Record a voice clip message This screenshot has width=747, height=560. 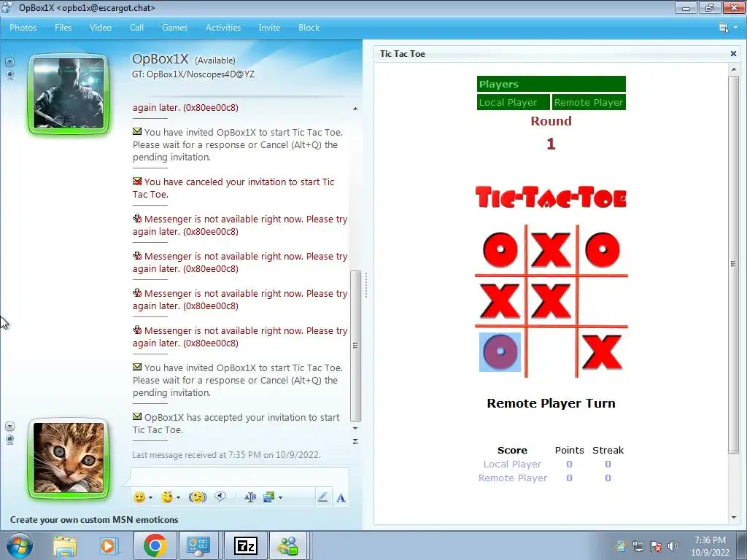point(220,497)
